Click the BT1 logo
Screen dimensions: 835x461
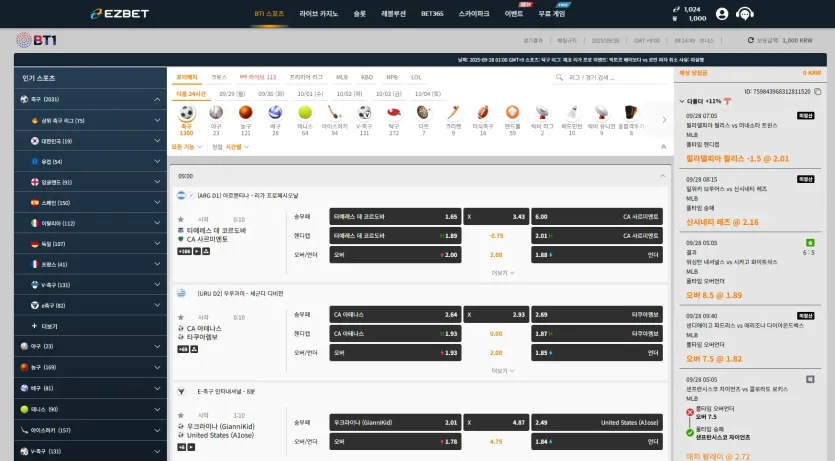point(36,40)
